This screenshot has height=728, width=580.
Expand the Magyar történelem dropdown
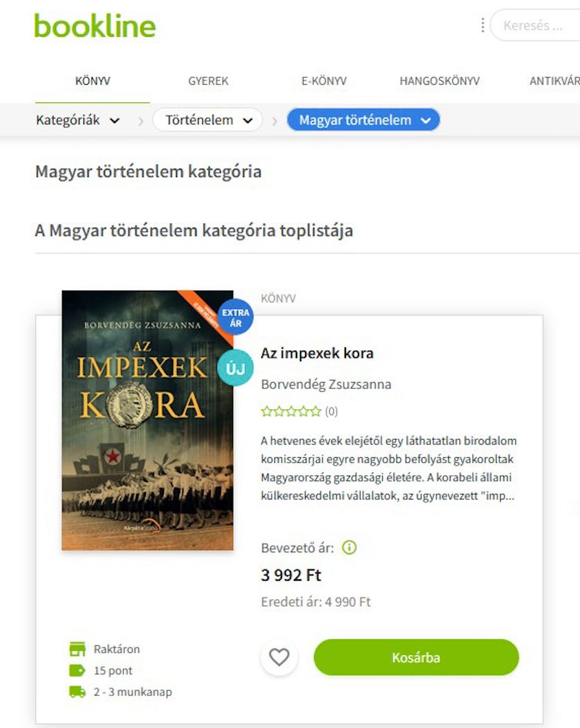[x=363, y=120]
